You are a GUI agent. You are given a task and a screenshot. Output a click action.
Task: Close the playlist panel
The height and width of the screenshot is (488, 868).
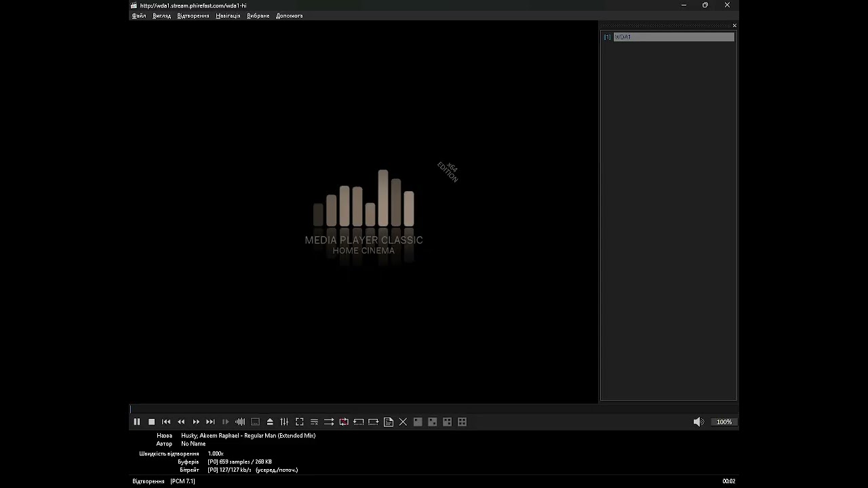734,26
